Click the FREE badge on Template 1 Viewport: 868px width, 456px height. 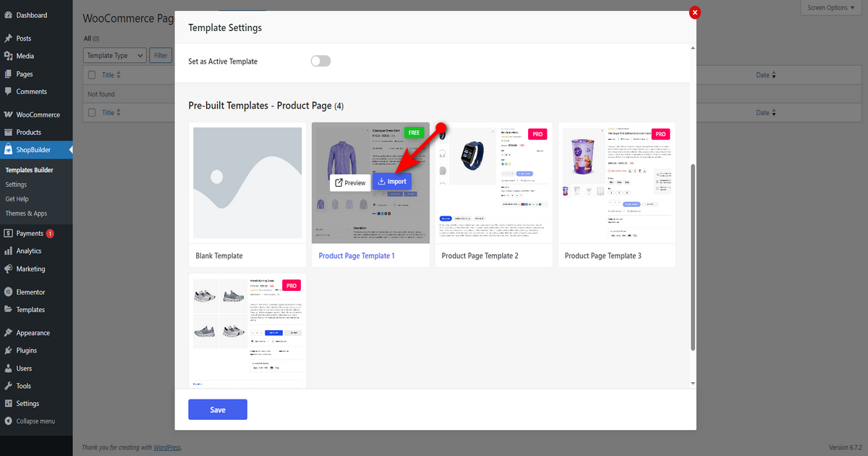(414, 133)
